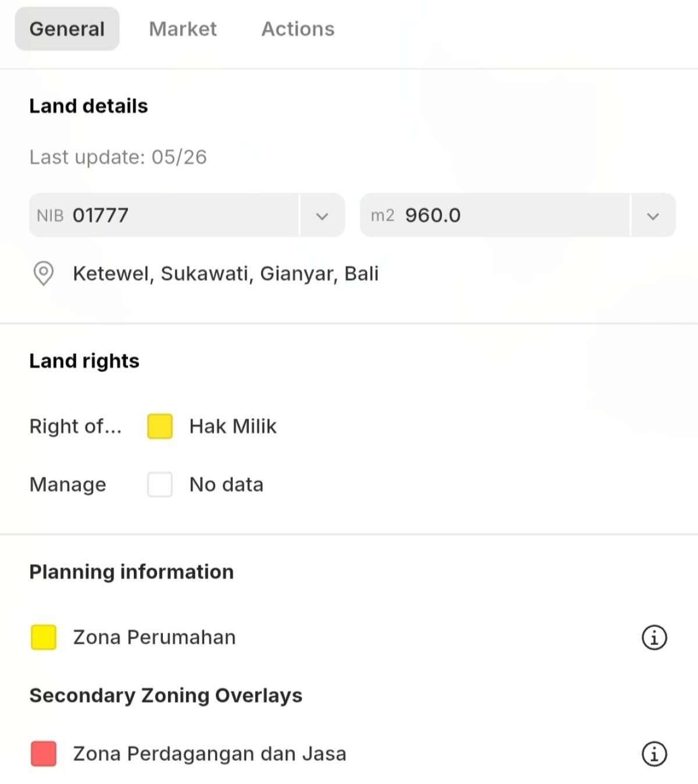
Task: Click the empty Manage No data box
Action: click(160, 484)
